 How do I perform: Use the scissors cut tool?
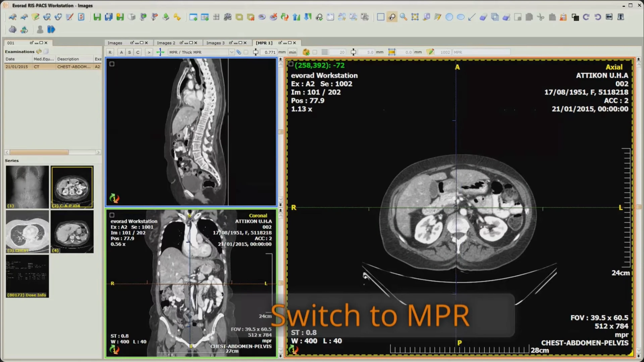(540, 17)
